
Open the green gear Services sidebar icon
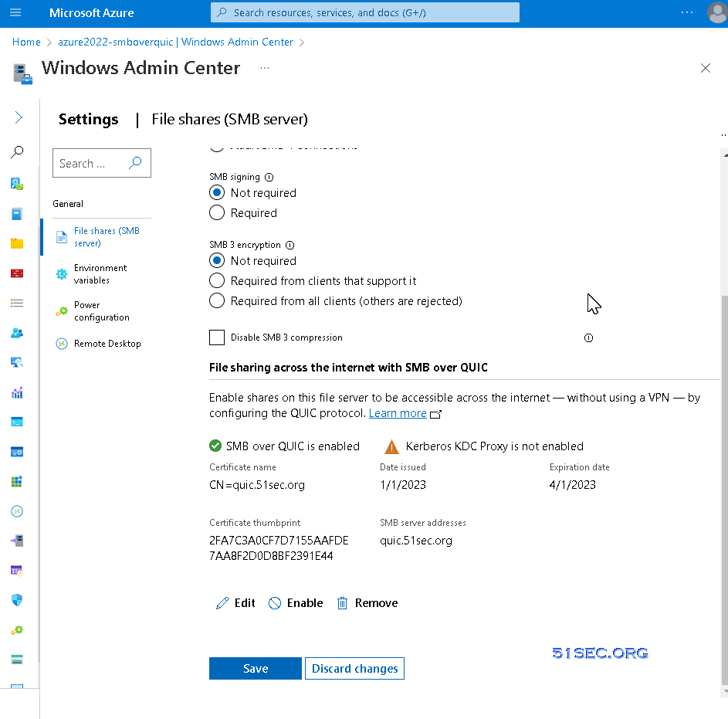(x=17, y=630)
